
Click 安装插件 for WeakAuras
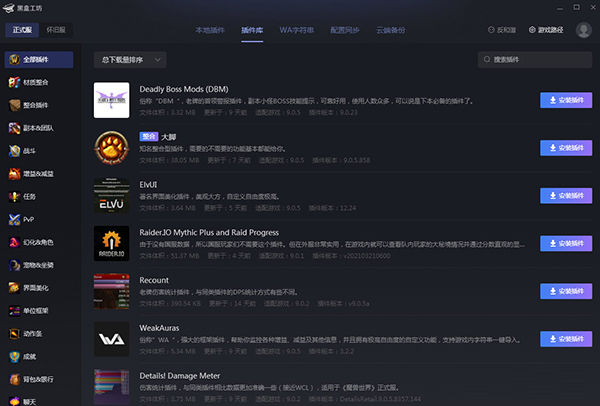(x=566, y=339)
